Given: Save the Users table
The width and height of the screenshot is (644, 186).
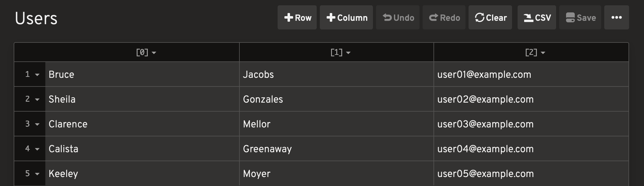Looking at the screenshot, I should [580, 18].
